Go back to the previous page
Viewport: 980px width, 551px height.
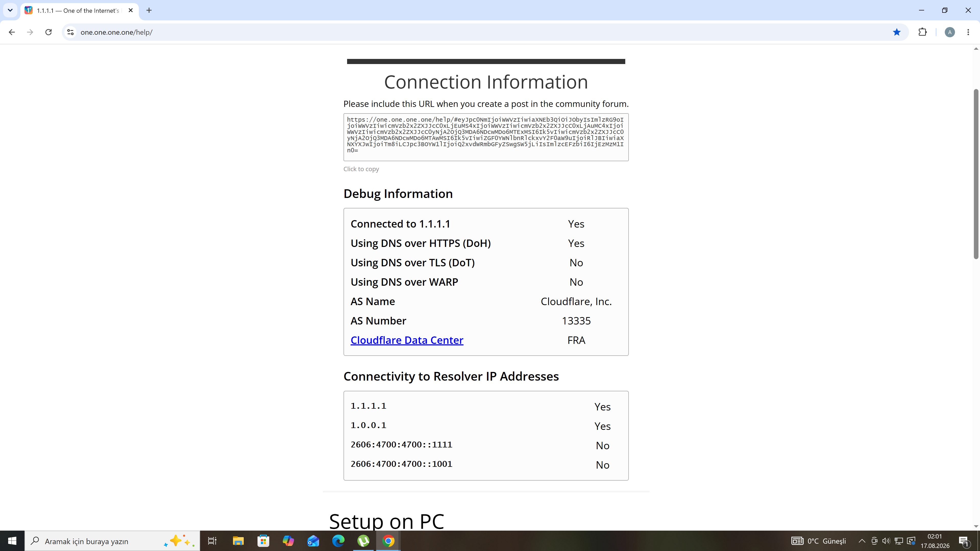pyautogui.click(x=12, y=32)
